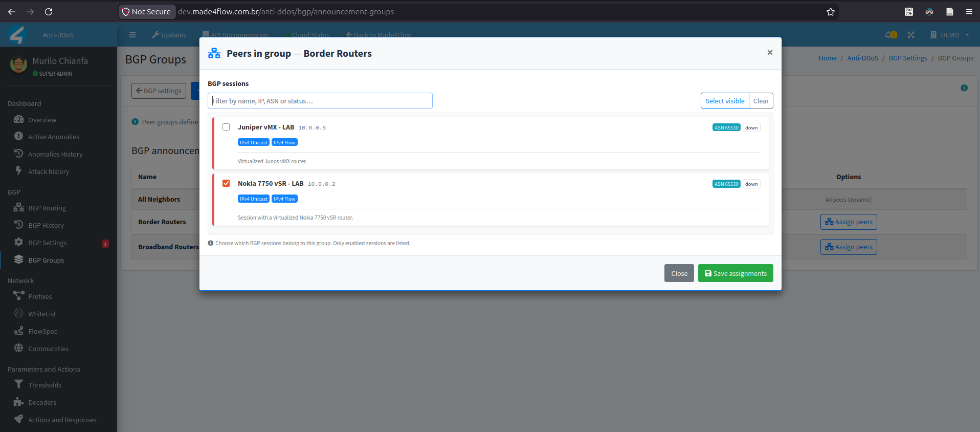
Task: Click the BGP Settings red count badge
Action: click(x=105, y=244)
